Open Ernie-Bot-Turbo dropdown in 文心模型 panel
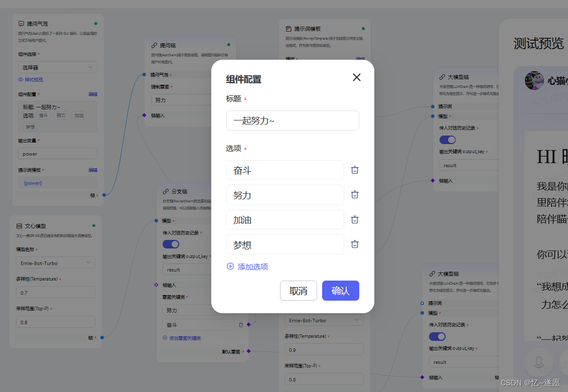This screenshot has width=568, height=392. (55, 263)
